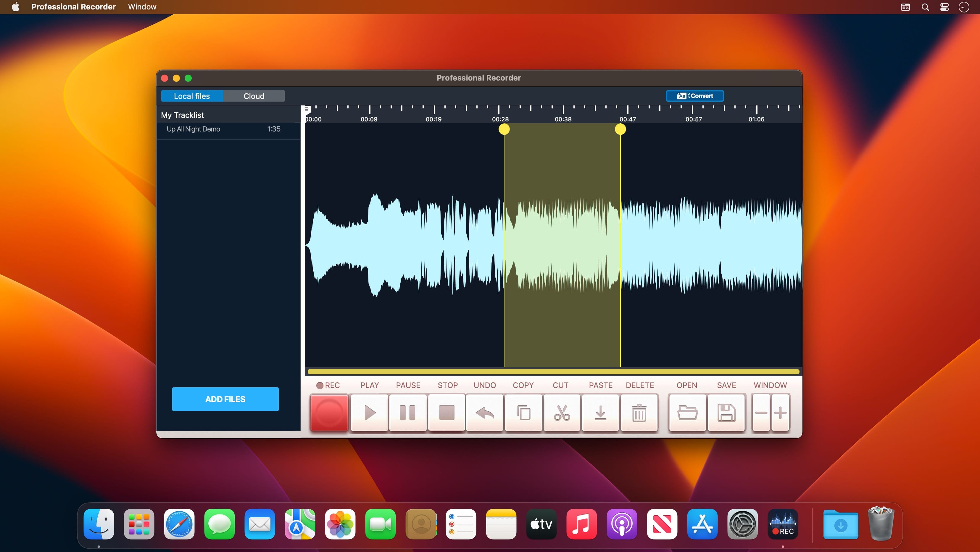The height and width of the screenshot is (552, 980).
Task: Copy the selected audio region
Action: click(523, 413)
